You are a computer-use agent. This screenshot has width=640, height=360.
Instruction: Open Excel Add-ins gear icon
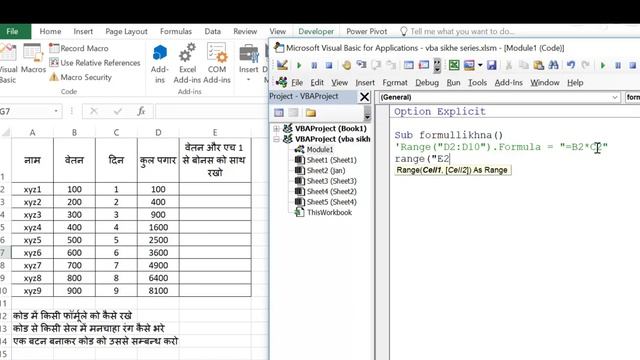click(187, 63)
